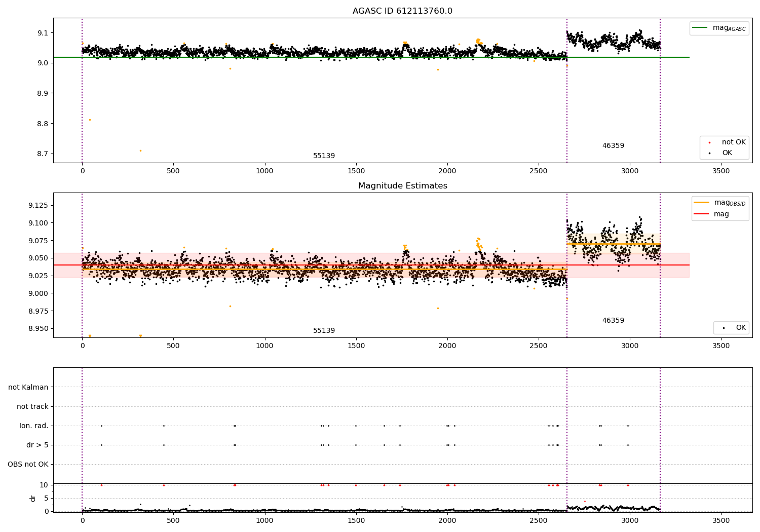Click the '8.7' y-axis tick label
The width and height of the screenshot is (760, 532).
click(43, 154)
